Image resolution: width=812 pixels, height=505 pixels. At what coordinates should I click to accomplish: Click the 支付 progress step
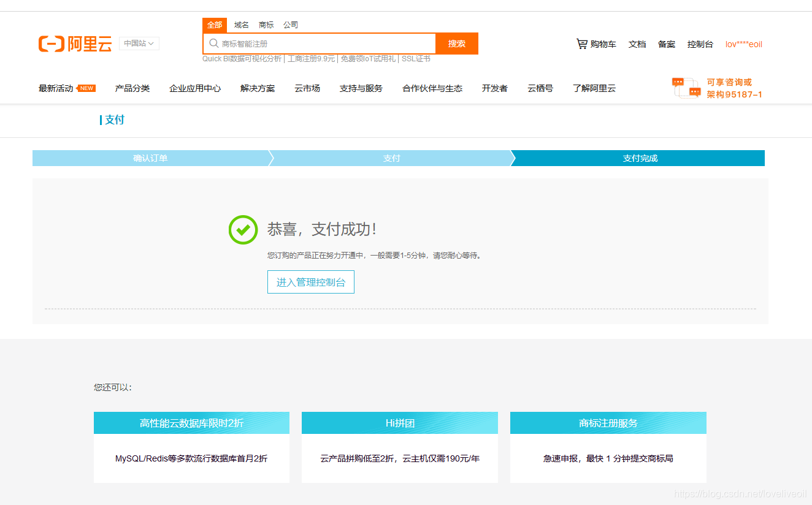click(391, 158)
